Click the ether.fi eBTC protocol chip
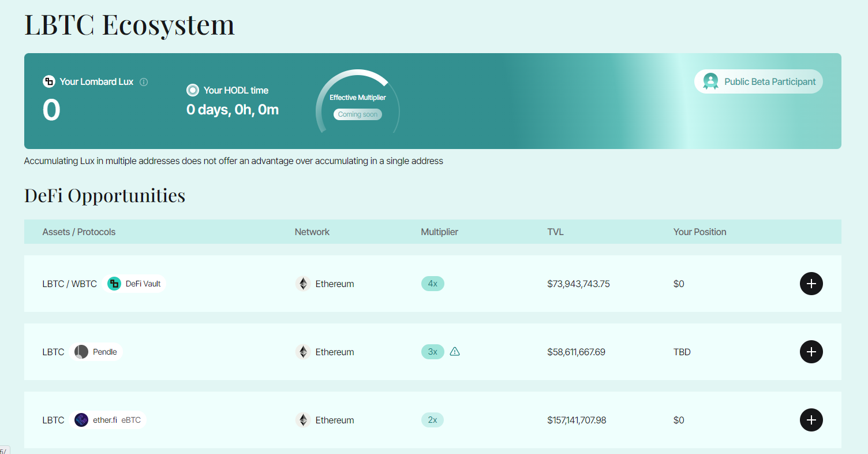Viewport: 868px width, 454px height. pyautogui.click(x=108, y=420)
